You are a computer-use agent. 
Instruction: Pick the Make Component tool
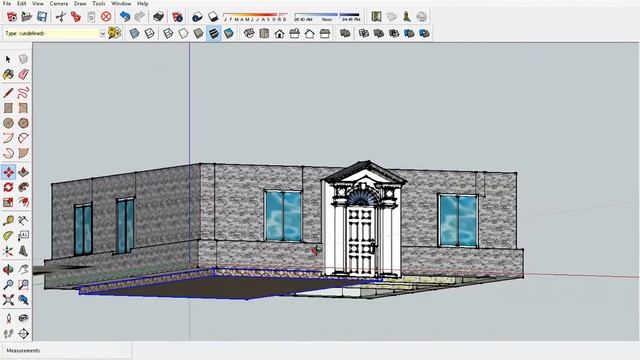[23, 60]
